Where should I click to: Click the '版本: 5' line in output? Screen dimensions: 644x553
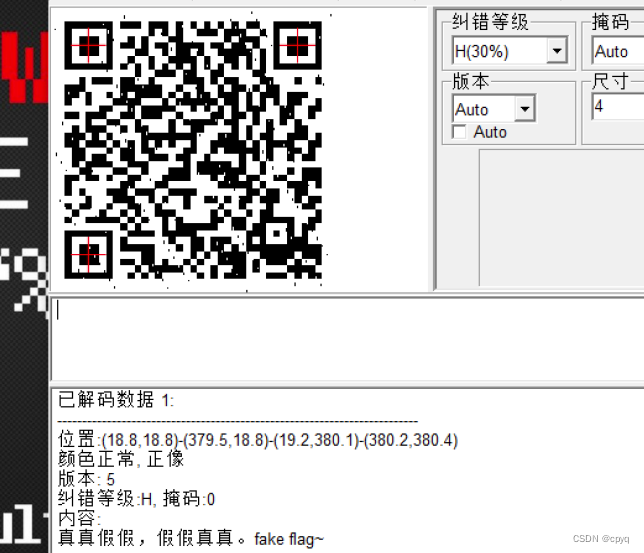coord(86,479)
